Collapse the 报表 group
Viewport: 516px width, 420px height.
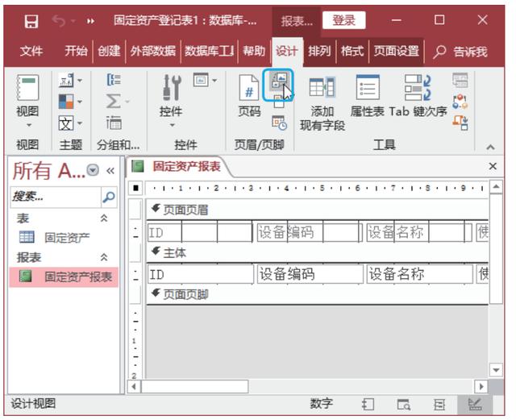104,257
